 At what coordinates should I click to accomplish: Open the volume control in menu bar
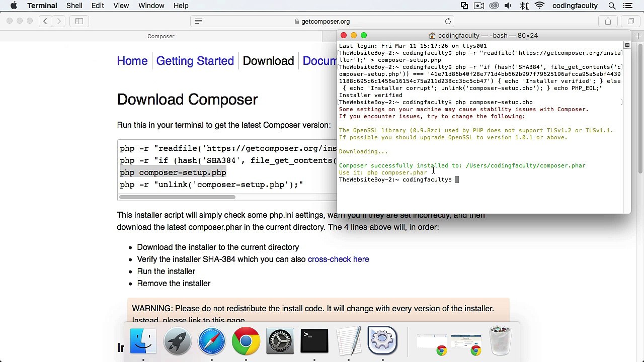tap(508, 6)
